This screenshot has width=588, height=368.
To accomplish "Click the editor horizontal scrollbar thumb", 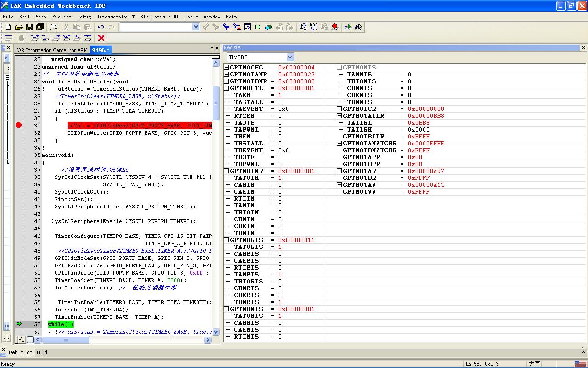I will (66, 340).
